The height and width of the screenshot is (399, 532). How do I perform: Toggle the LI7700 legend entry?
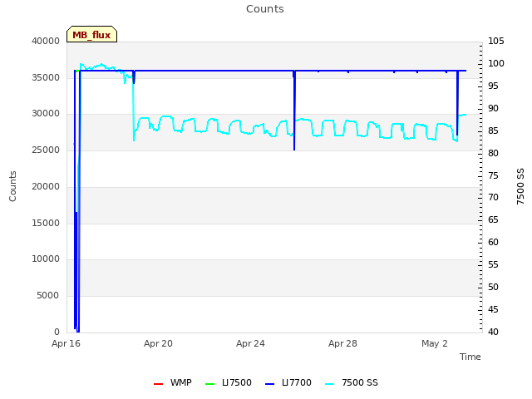(x=288, y=382)
